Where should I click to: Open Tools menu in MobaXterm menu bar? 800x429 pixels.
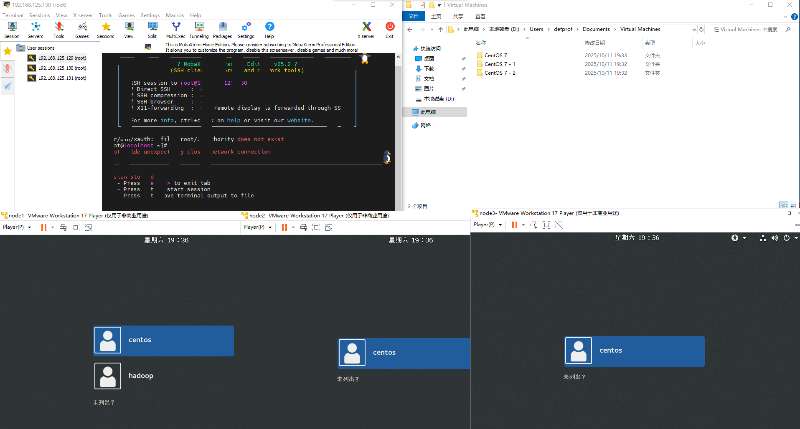coord(105,15)
